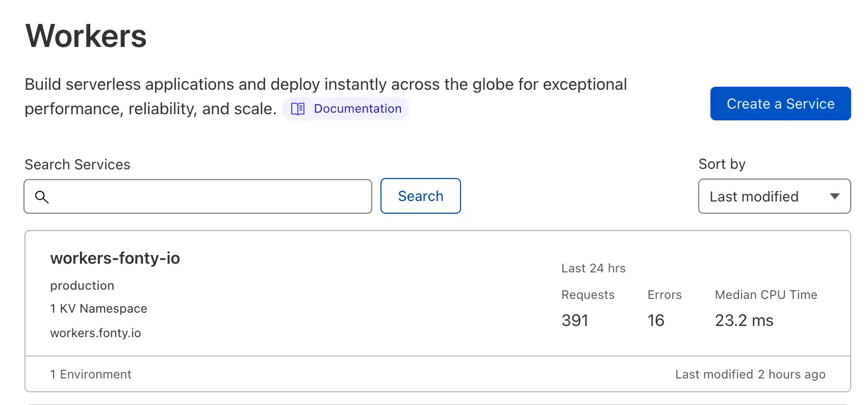868x405 pixels.
Task: Click the 1 Environment label
Action: 91,374
